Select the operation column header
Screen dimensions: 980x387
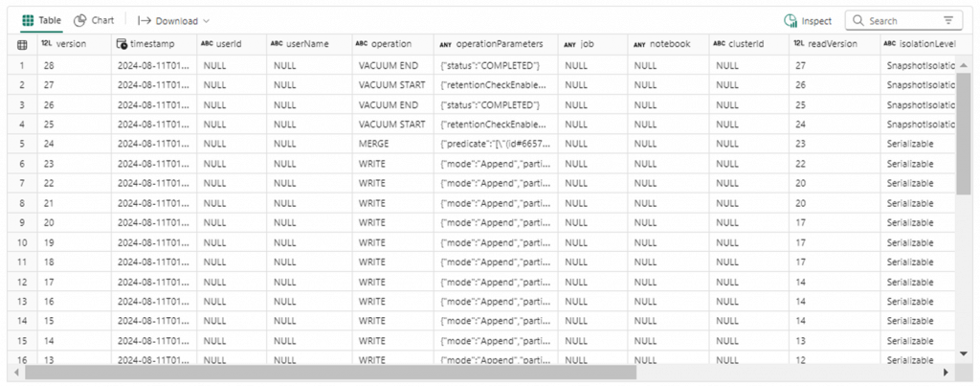click(389, 45)
